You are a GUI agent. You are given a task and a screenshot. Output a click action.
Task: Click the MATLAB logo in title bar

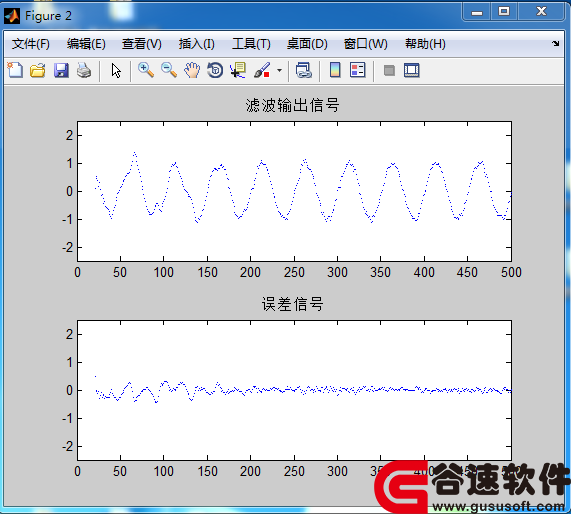click(x=12, y=16)
